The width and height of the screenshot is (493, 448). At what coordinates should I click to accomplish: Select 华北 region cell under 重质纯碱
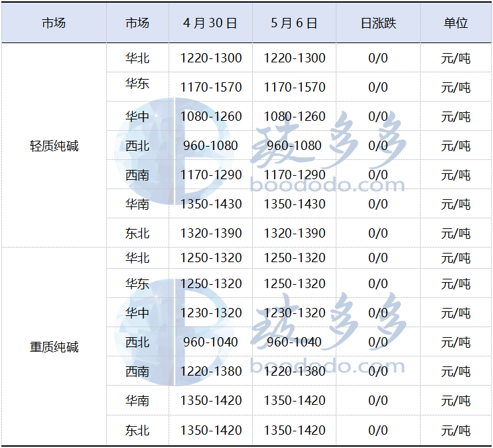(x=137, y=258)
